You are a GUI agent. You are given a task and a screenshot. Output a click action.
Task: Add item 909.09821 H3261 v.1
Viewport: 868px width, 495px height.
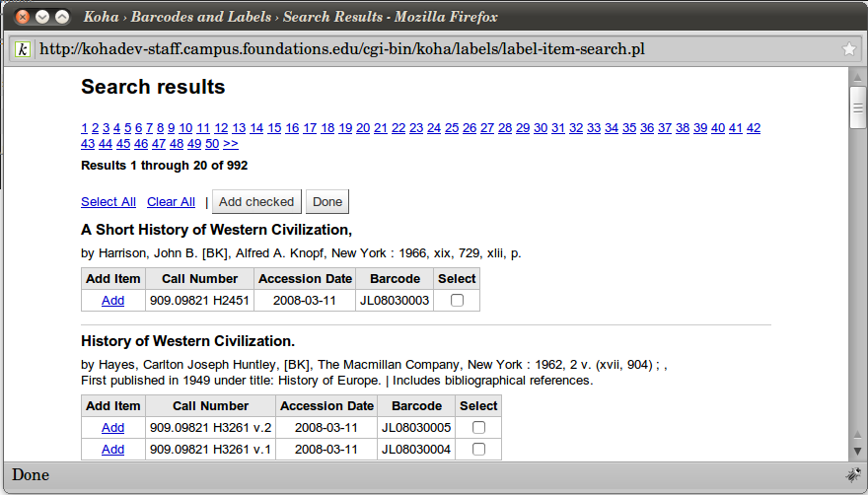click(112, 450)
